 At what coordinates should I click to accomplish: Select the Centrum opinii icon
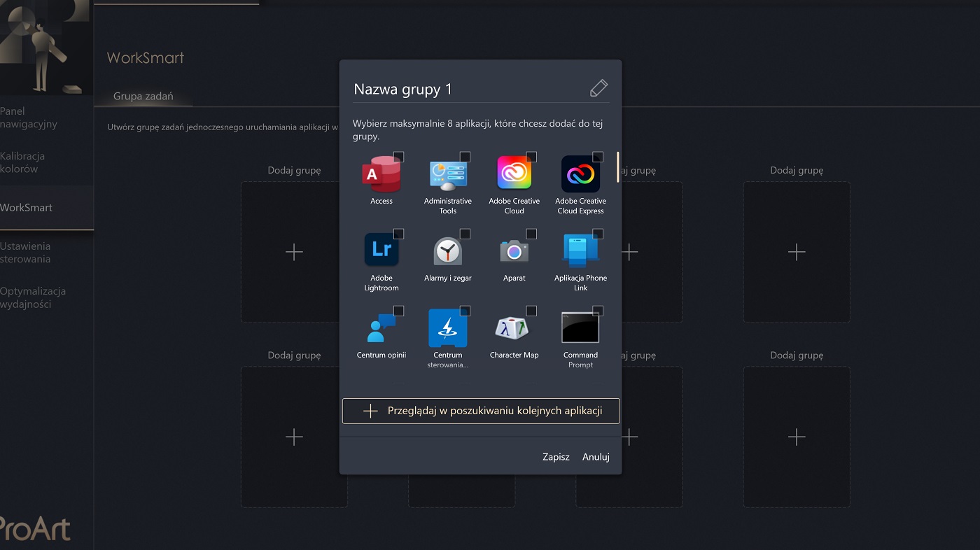pos(381,327)
